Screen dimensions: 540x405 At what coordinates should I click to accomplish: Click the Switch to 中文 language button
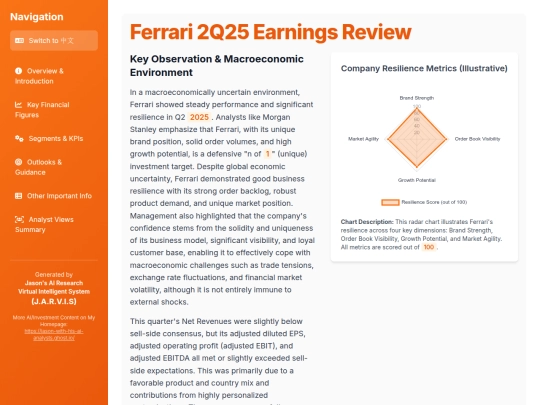click(x=54, y=41)
